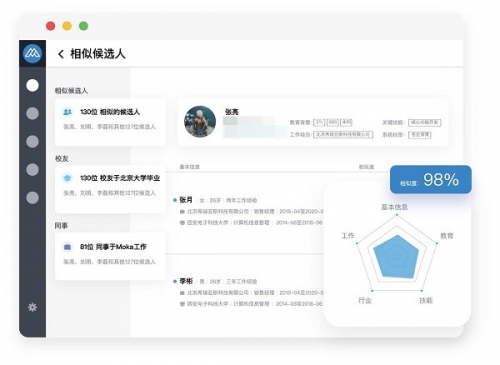Open settings via the sidebar gear icon
The image size is (500, 365).
click(32, 307)
